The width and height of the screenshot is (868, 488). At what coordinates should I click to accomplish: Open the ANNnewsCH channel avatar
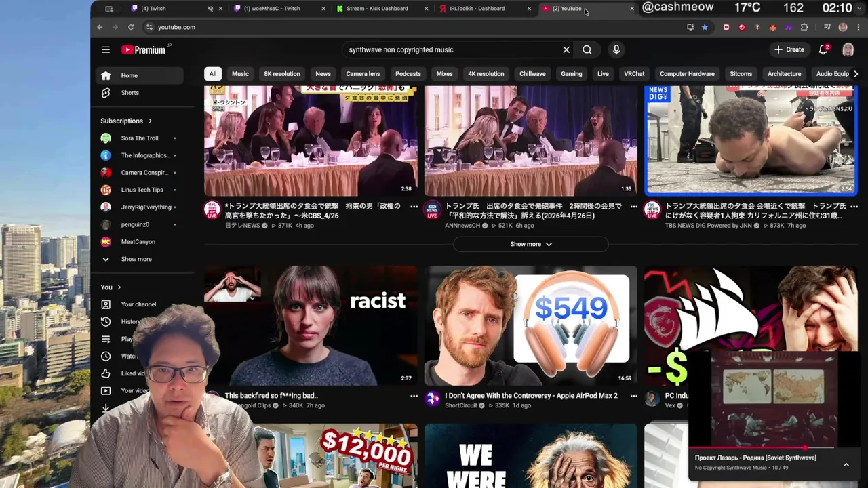pyautogui.click(x=433, y=210)
